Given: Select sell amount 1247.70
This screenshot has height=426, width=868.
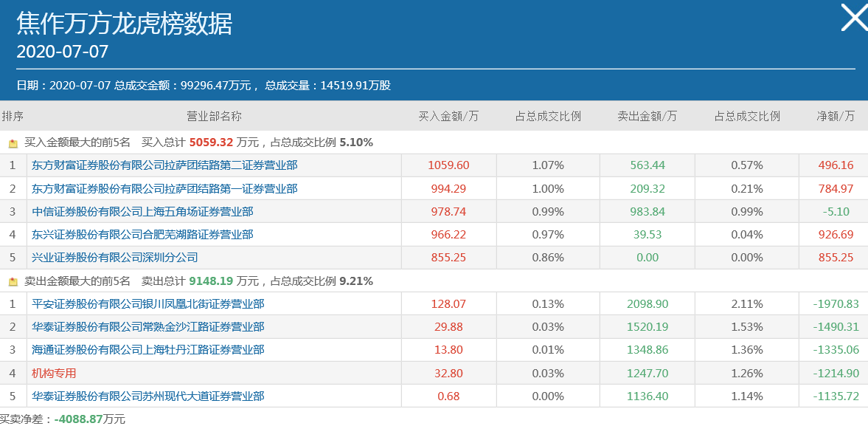Looking at the screenshot, I should click(647, 374).
